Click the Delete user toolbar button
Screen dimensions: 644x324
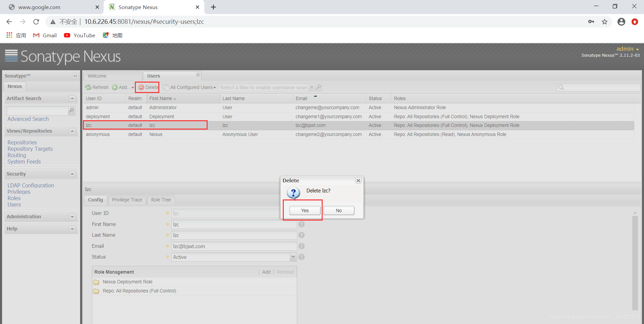pos(148,87)
